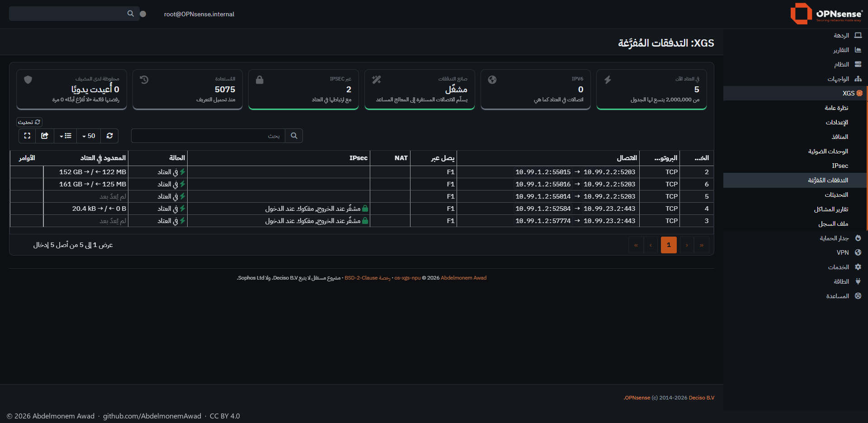Open the 50 rows-per-page dropdown

[x=89, y=136]
